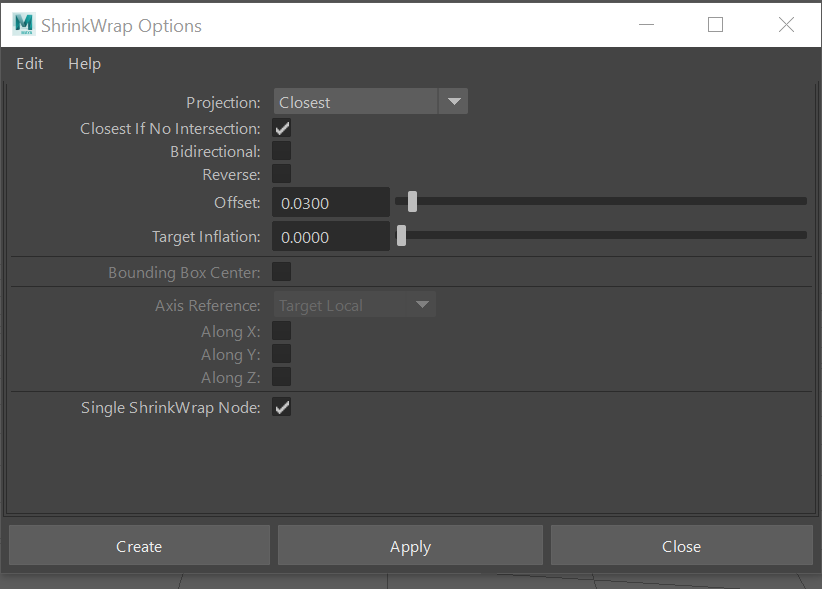This screenshot has height=589, width=822.
Task: Maximize the ShrinkWrap Options window
Action: (715, 25)
